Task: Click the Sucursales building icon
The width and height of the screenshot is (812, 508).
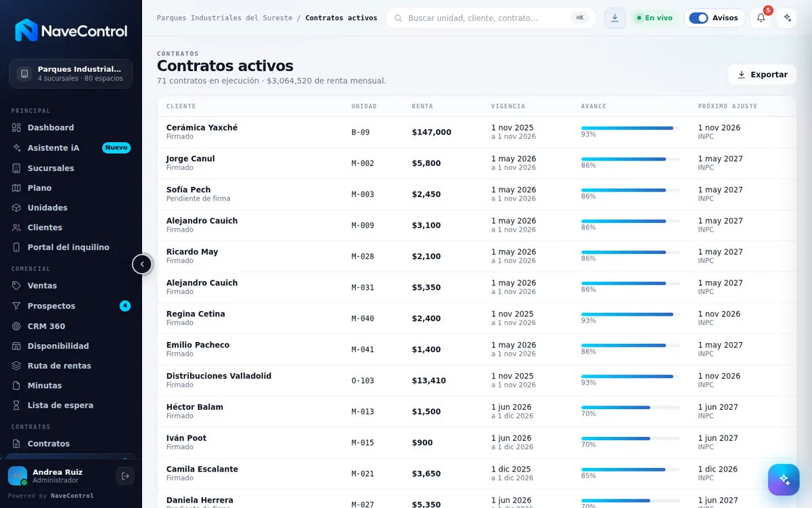Action: [17, 168]
